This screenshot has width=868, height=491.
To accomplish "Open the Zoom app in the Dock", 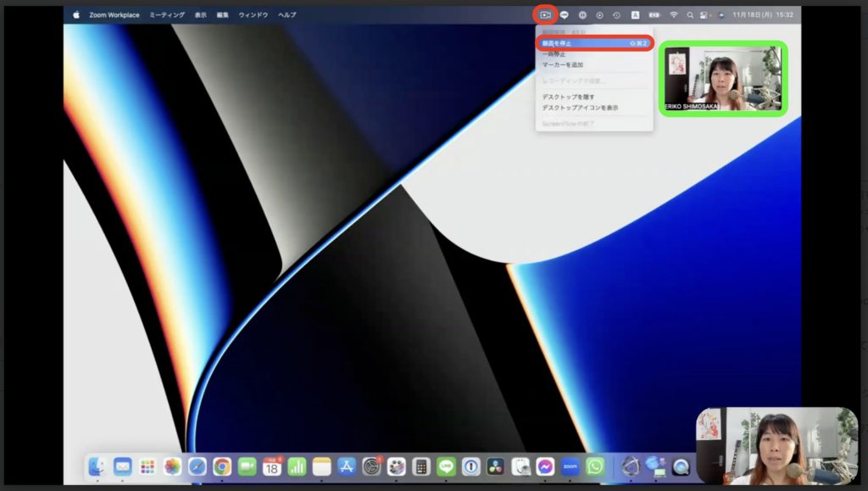I will 570,466.
